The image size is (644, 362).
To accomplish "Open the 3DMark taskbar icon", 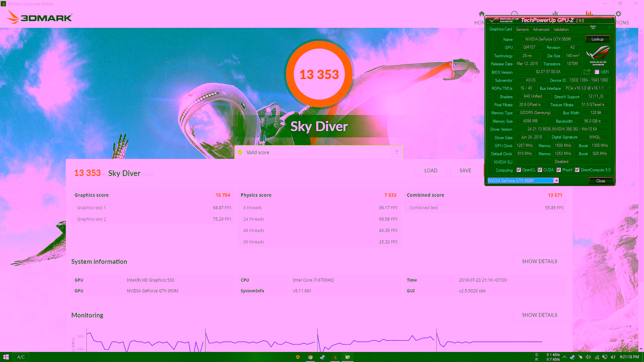I will [335, 357].
